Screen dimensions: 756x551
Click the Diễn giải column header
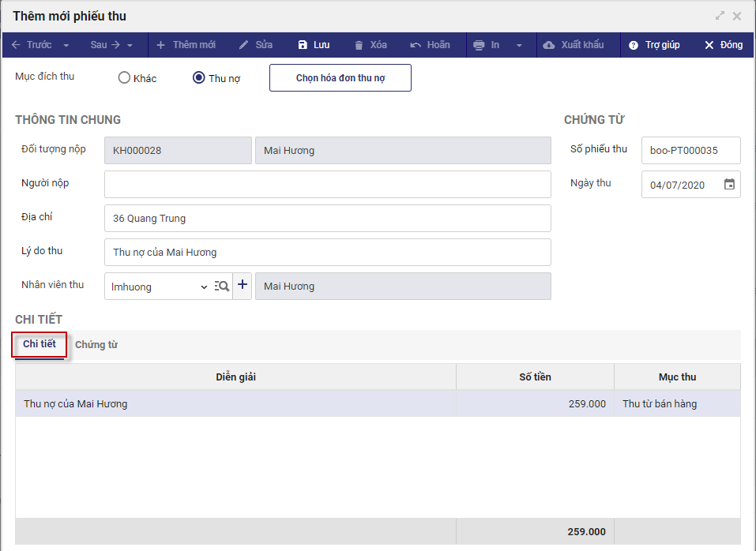(235, 377)
